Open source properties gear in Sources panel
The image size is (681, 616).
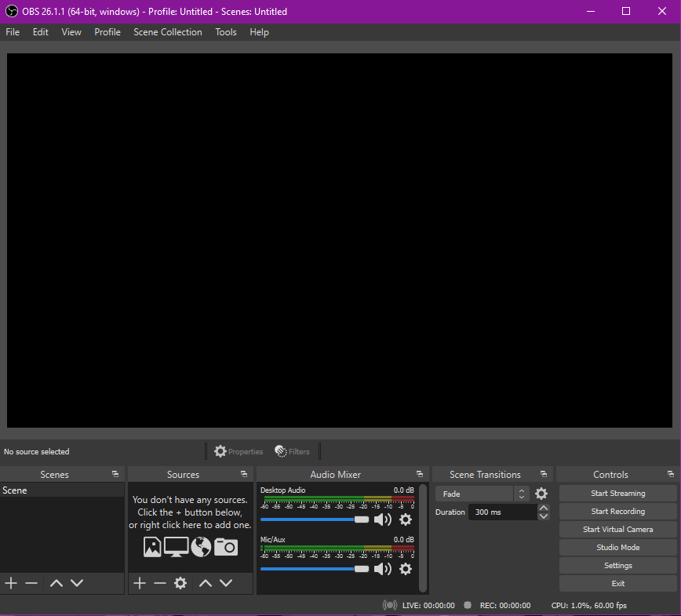(180, 583)
